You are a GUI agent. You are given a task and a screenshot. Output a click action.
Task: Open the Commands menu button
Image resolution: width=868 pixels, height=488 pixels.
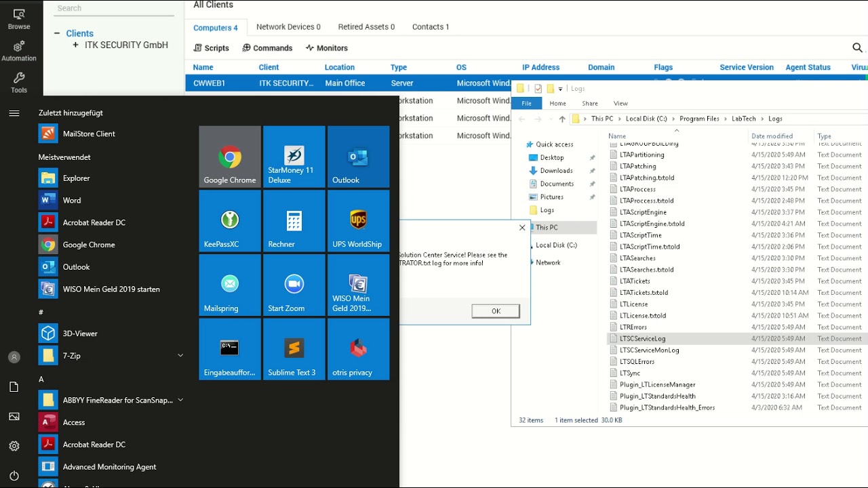(x=268, y=48)
